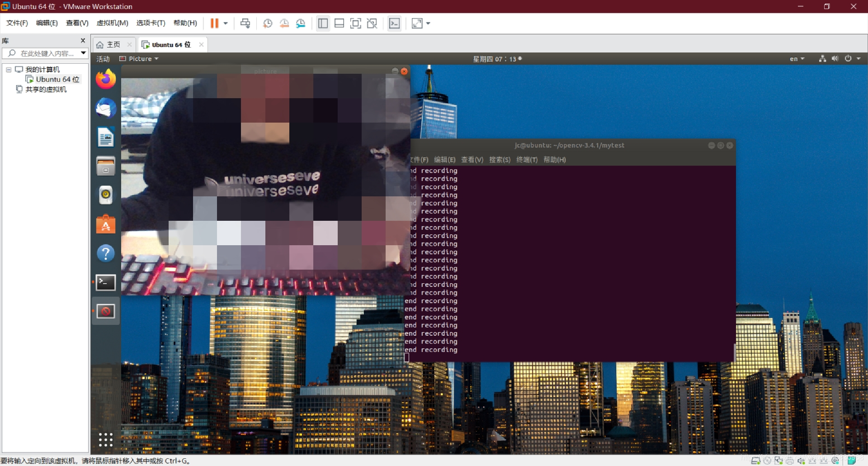Open the power options dropdown beside Pause
This screenshot has width=868, height=466.
(226, 23)
